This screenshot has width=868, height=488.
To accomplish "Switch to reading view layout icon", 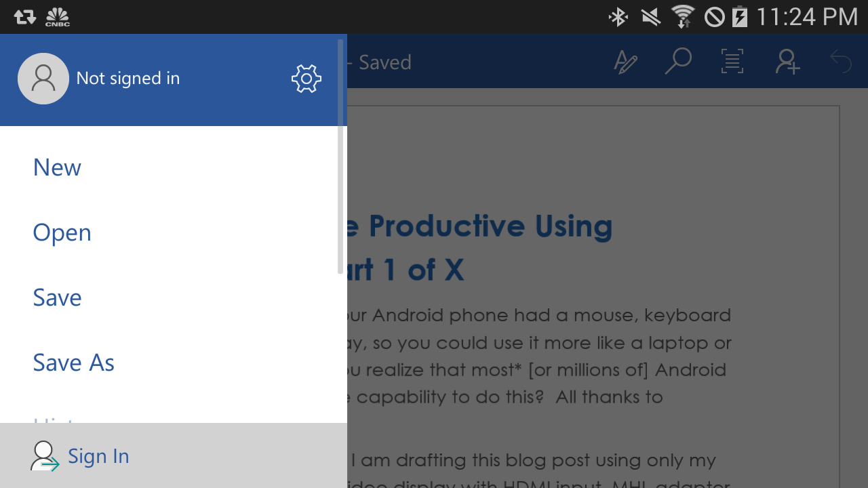I will point(732,62).
